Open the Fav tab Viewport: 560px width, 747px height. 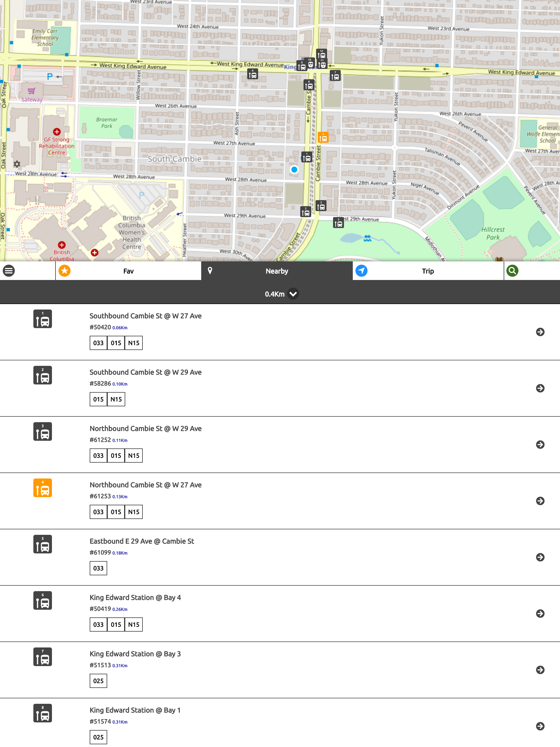pyautogui.click(x=128, y=271)
